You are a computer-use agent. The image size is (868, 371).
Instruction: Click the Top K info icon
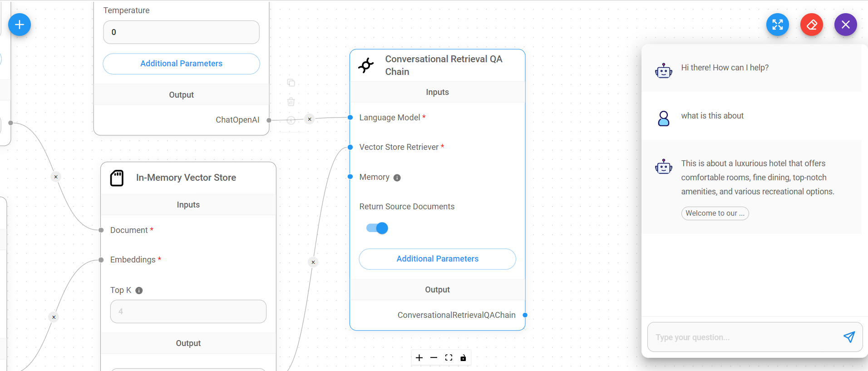tap(139, 291)
